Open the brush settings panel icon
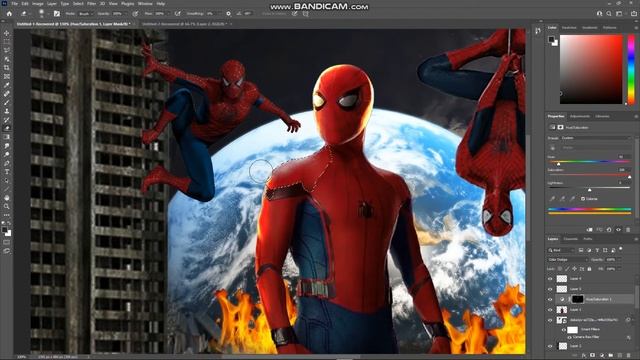 (57, 13)
